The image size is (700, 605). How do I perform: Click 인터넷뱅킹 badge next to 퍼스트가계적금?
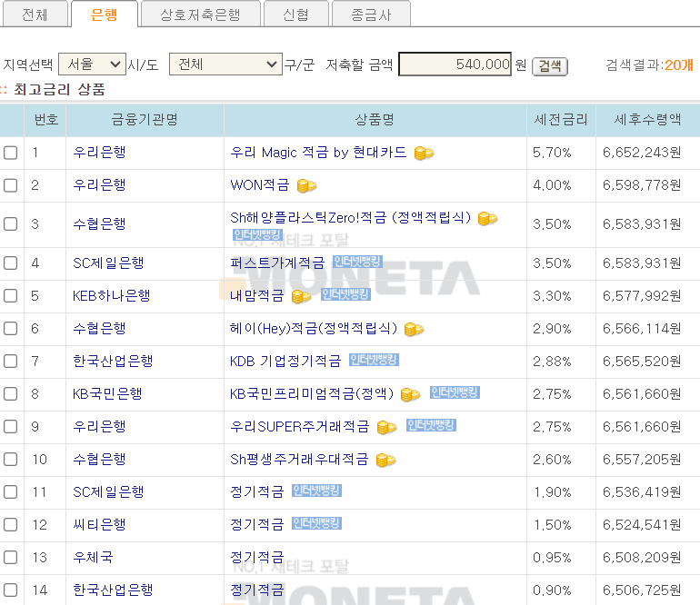point(357,262)
